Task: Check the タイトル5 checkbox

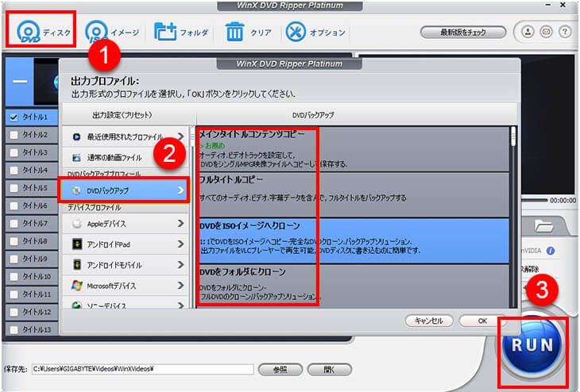Action: click(14, 188)
